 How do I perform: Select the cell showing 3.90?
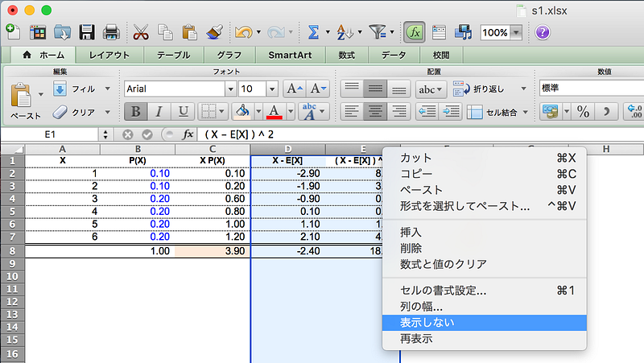pos(213,251)
